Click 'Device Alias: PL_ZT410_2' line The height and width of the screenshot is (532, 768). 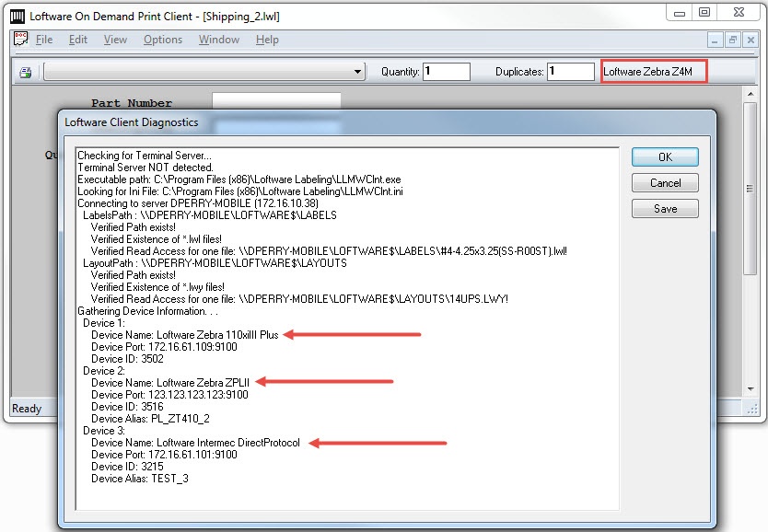tap(150, 419)
